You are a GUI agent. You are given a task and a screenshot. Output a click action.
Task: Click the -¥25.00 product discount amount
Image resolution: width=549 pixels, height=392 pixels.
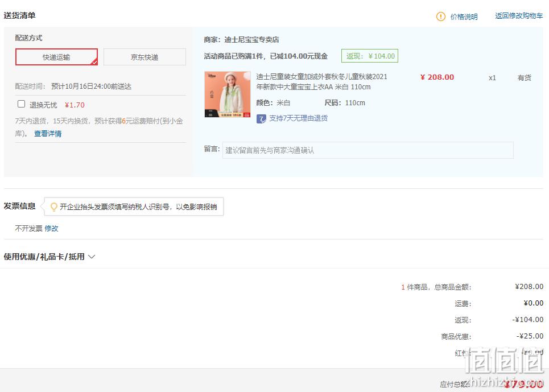[530, 336]
